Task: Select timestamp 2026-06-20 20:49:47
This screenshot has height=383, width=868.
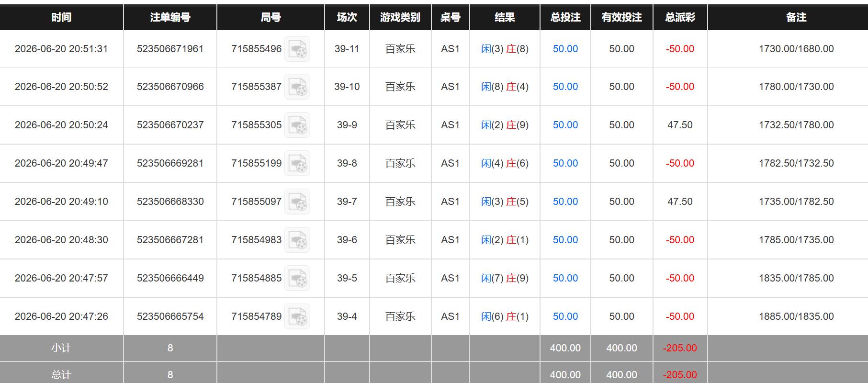Action: 61,163
